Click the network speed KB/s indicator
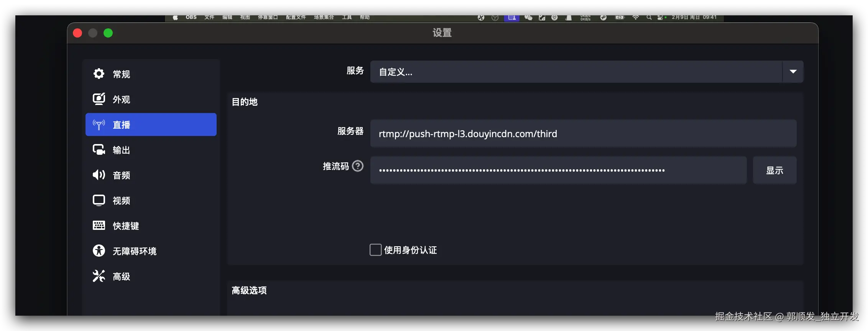The width and height of the screenshot is (868, 331). [585, 18]
